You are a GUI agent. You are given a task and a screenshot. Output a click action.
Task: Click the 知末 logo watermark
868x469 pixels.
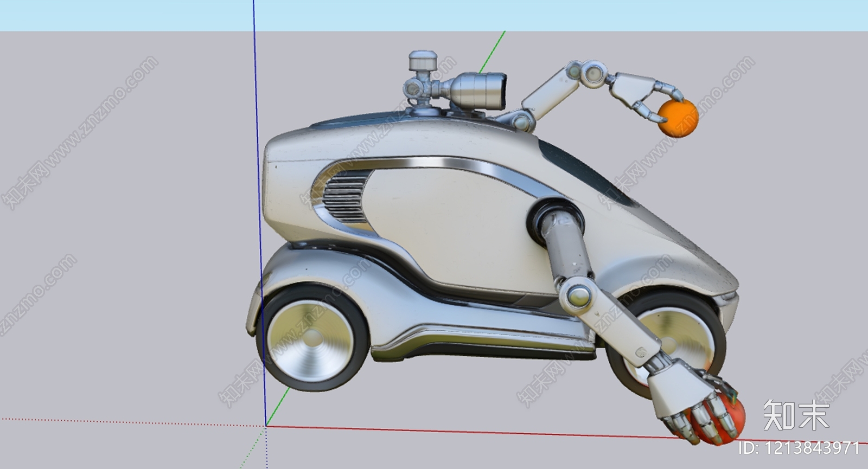point(796,416)
